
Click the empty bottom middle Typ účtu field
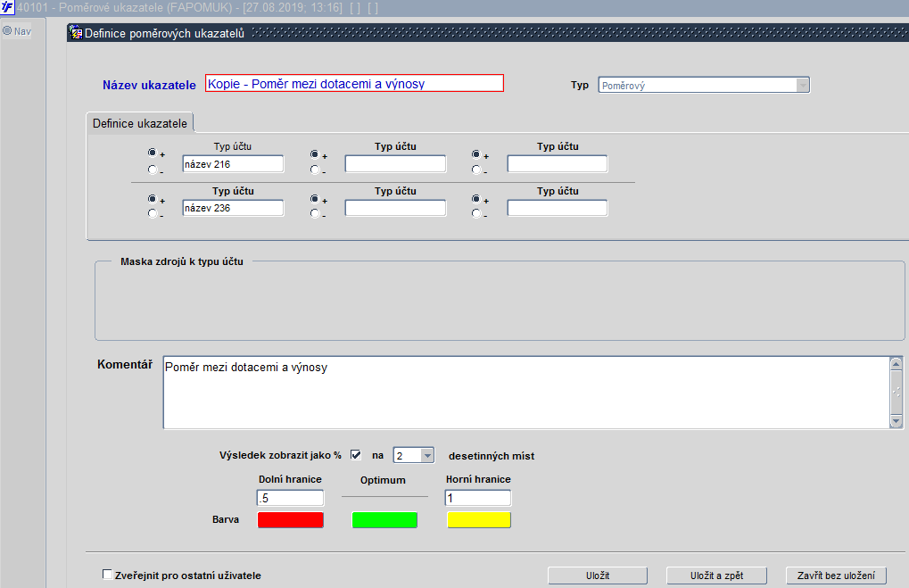(395, 208)
